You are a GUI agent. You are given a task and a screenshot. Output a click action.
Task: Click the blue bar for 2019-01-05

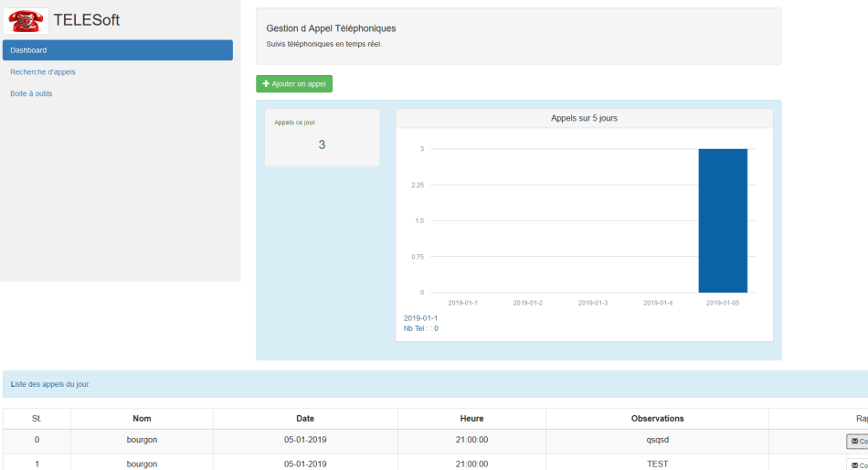[723, 219]
